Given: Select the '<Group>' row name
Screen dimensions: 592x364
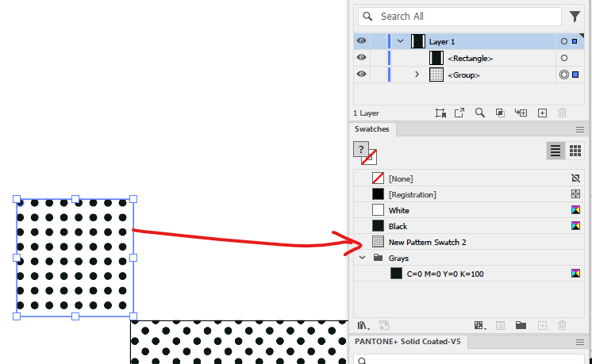Looking at the screenshot, I should [x=463, y=75].
